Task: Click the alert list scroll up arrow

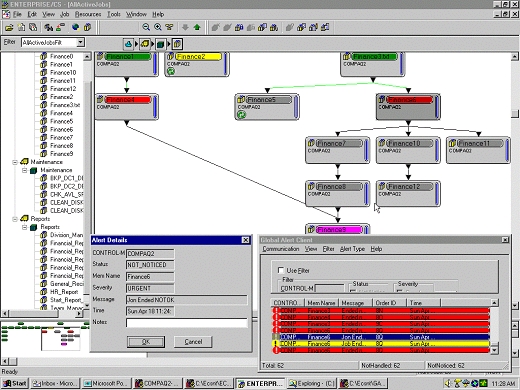Action: click(494, 303)
